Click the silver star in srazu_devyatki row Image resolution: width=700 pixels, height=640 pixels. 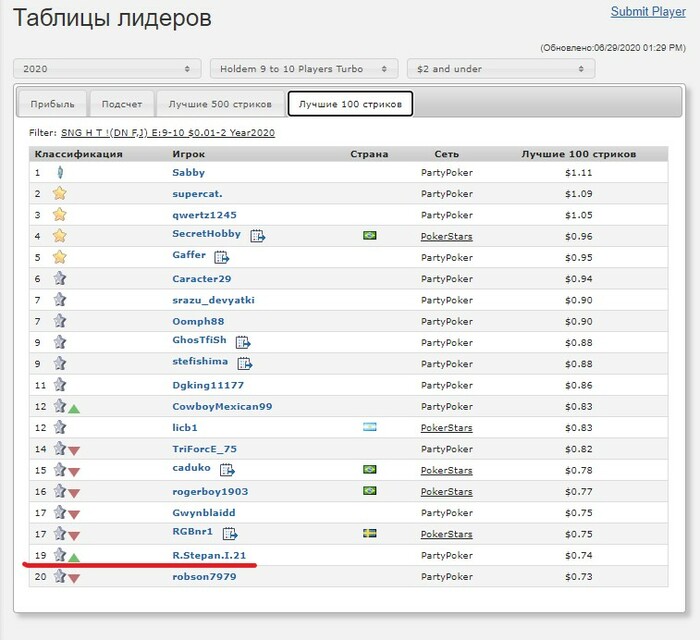[60, 299]
